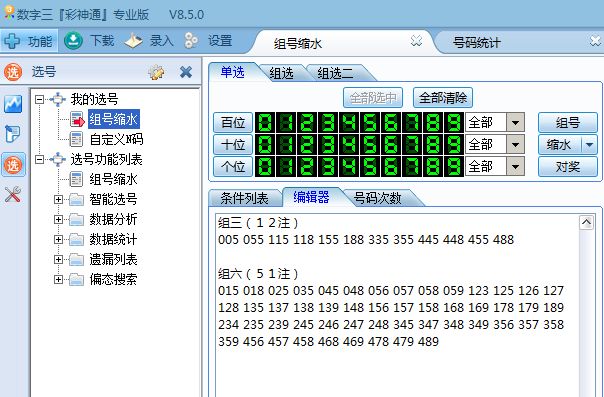The width and height of the screenshot is (604, 397).
Task: Expand the 智能选号 folder
Action: coord(58,199)
